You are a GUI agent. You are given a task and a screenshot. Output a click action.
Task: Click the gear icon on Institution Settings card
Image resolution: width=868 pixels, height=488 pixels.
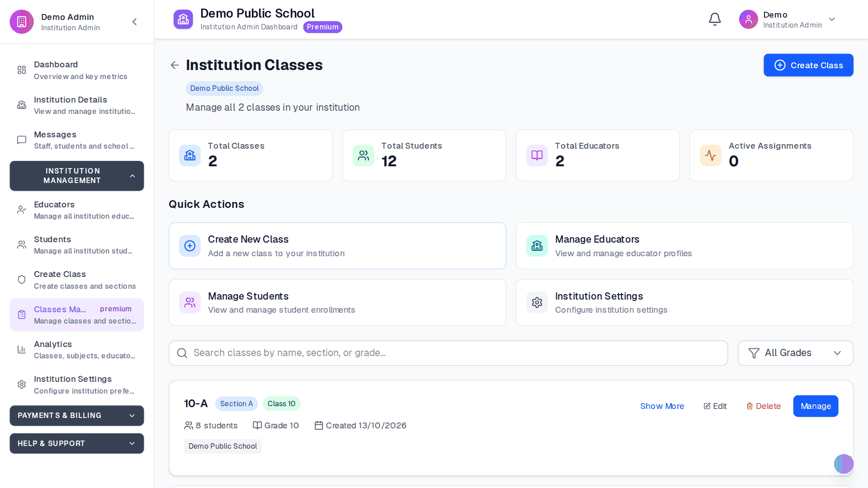[537, 303]
